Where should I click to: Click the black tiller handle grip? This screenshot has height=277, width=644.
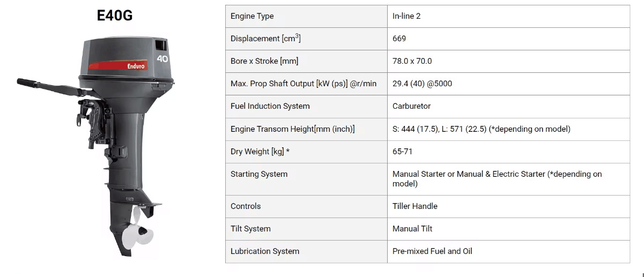pyautogui.click(x=28, y=83)
